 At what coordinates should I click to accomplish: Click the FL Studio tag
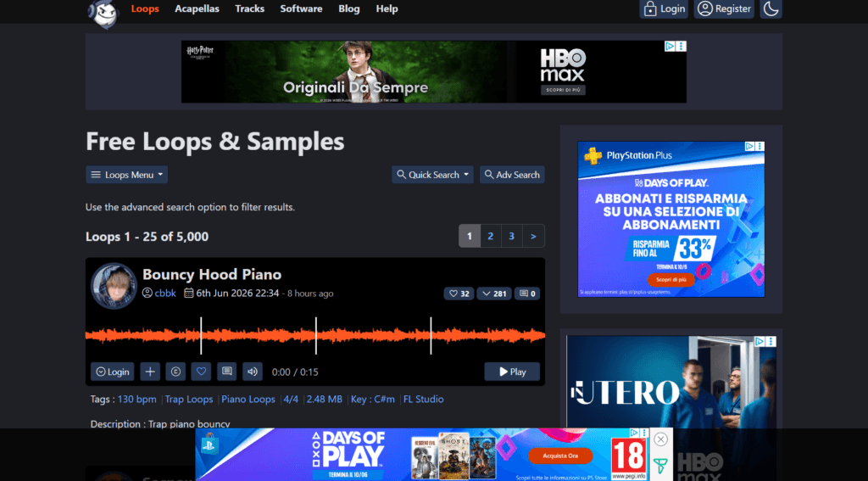pyautogui.click(x=424, y=399)
